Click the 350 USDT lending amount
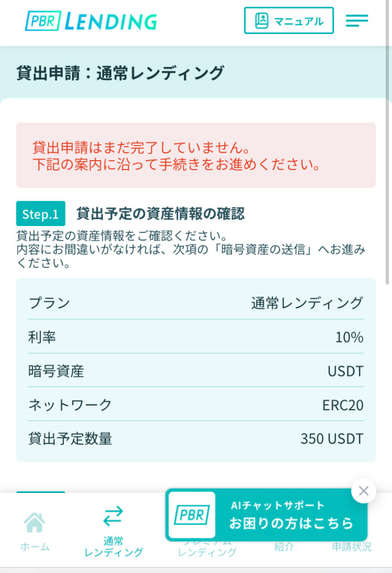The image size is (392, 573). click(332, 439)
